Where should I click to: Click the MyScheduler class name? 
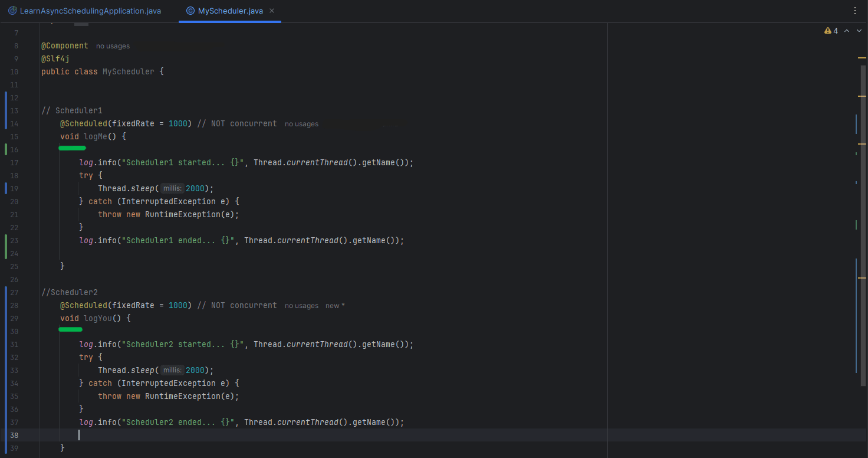[x=129, y=71]
